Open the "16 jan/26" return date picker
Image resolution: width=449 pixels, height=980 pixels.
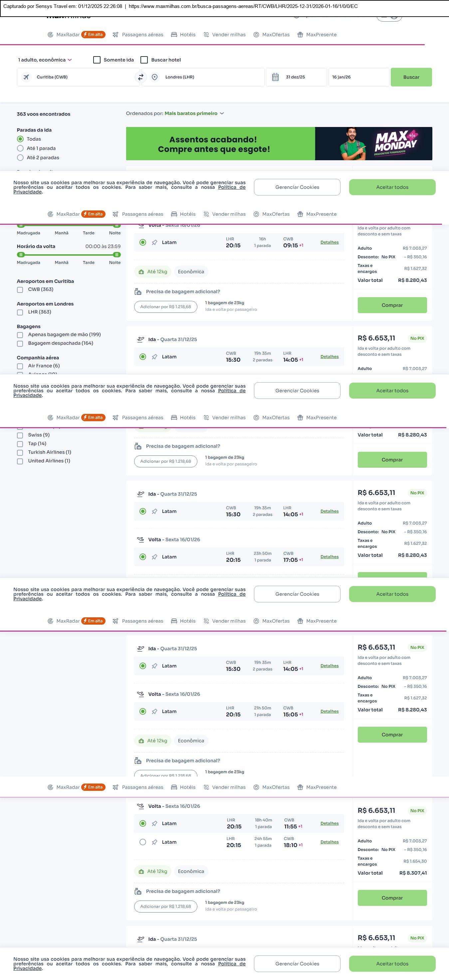(x=358, y=77)
